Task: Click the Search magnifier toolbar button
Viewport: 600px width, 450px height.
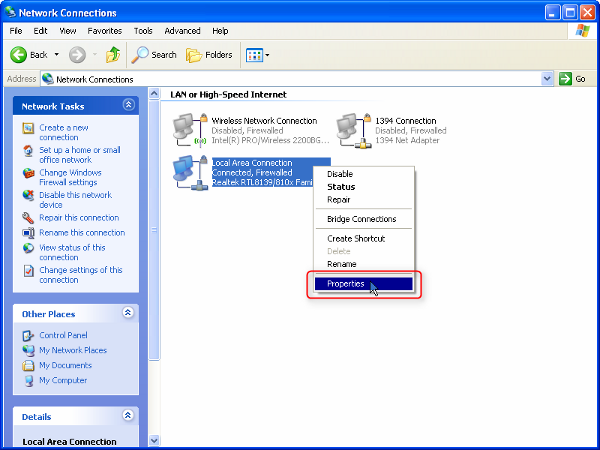Action: pyautogui.click(x=154, y=55)
